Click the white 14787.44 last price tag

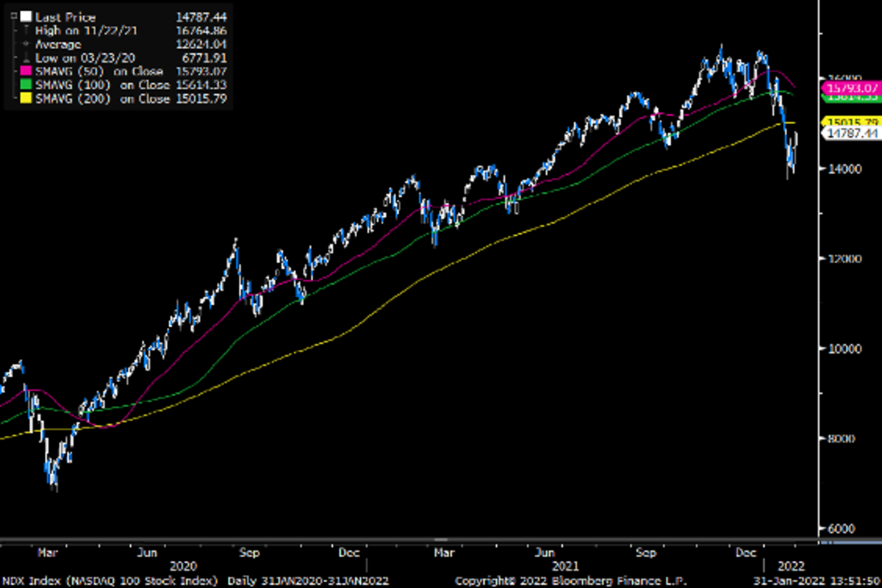[853, 133]
